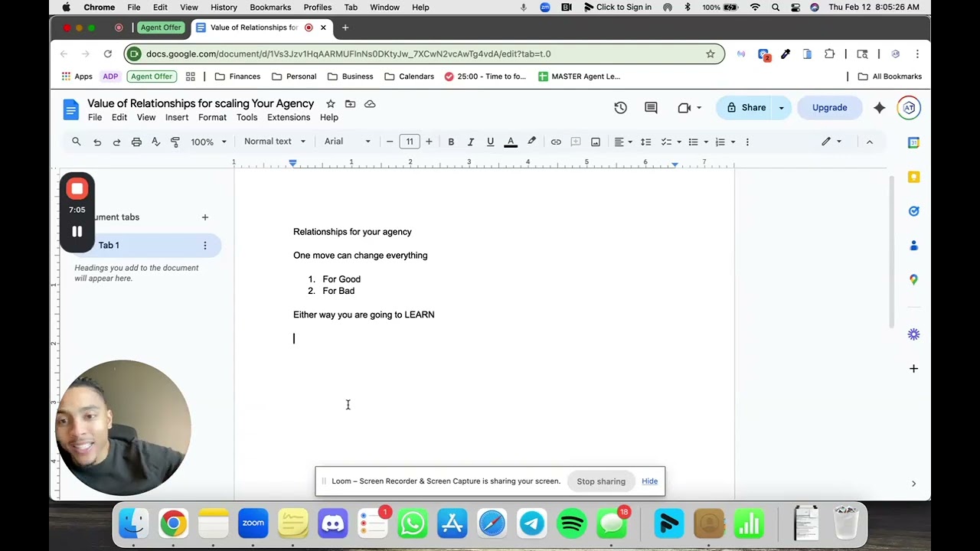Hide the menus chevron

coord(869,142)
